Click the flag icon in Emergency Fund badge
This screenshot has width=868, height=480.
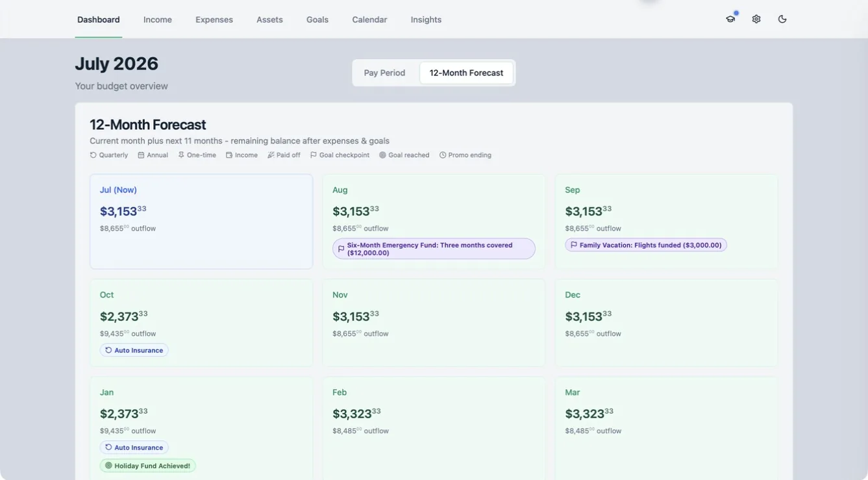(x=341, y=249)
